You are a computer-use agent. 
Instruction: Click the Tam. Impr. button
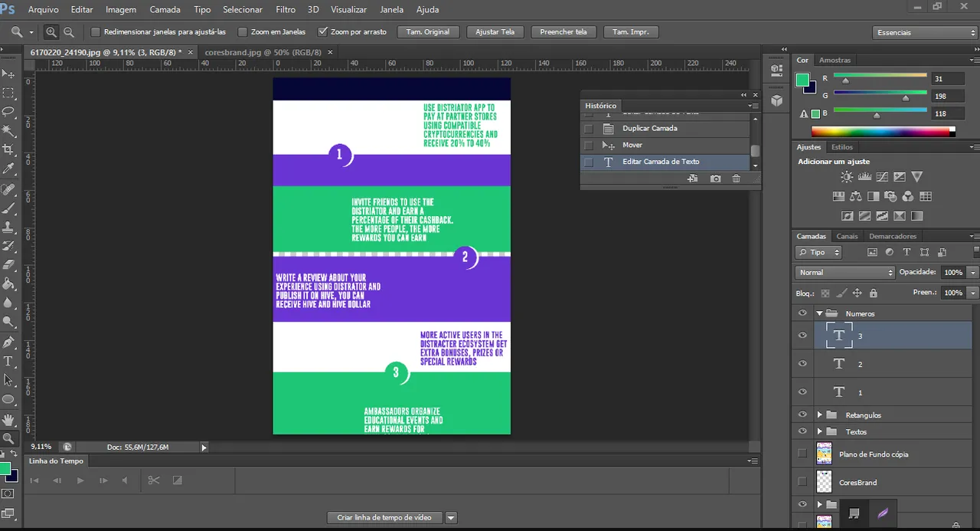pos(631,32)
